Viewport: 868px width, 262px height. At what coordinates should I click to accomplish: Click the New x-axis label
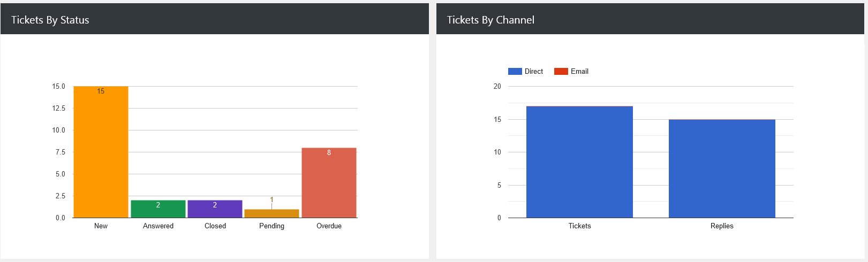pos(101,226)
